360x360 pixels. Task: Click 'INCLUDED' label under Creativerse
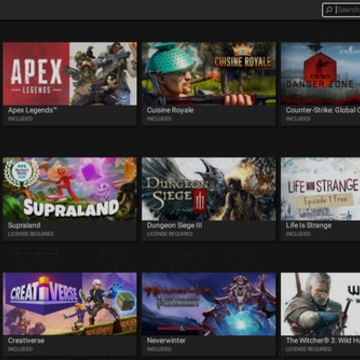(x=20, y=349)
